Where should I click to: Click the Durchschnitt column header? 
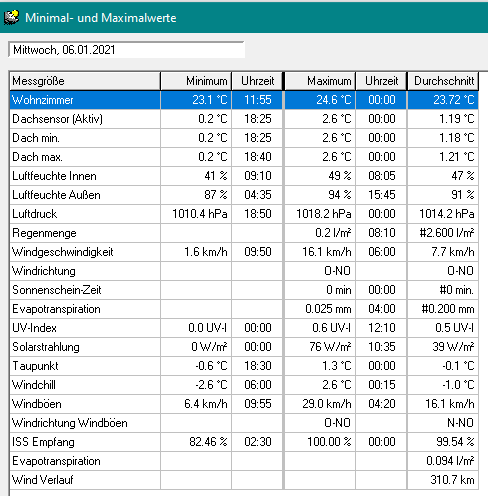(x=443, y=81)
